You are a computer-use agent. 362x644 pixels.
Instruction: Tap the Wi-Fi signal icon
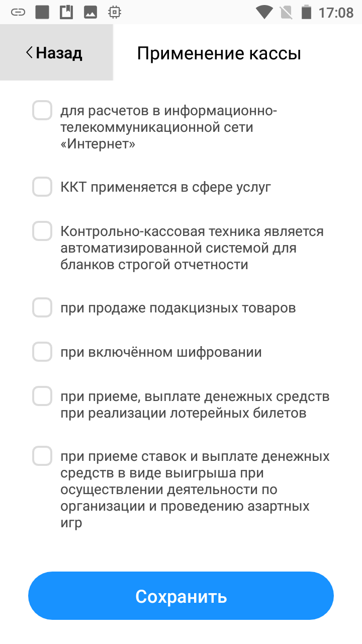click(x=264, y=12)
